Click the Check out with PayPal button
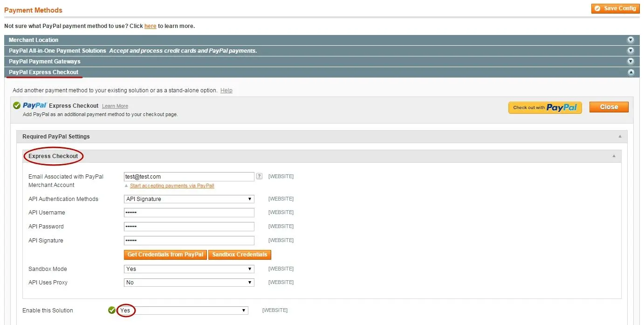The width and height of the screenshot is (644, 325). [545, 108]
